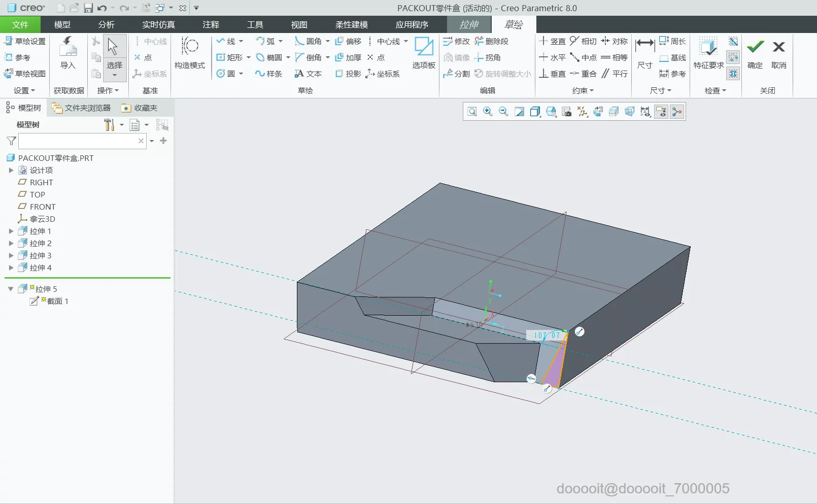Open the 文件夹浏览器 tab

[82, 108]
